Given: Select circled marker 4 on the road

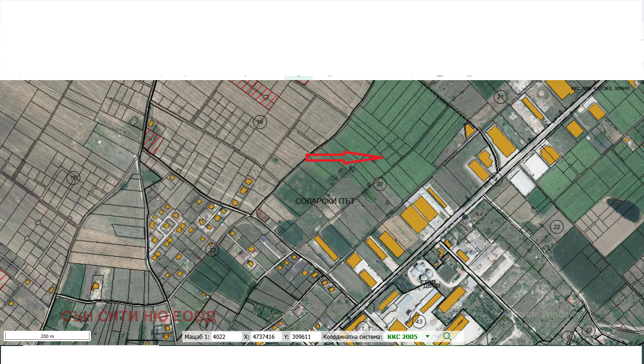Looking at the screenshot, I should (496, 179).
